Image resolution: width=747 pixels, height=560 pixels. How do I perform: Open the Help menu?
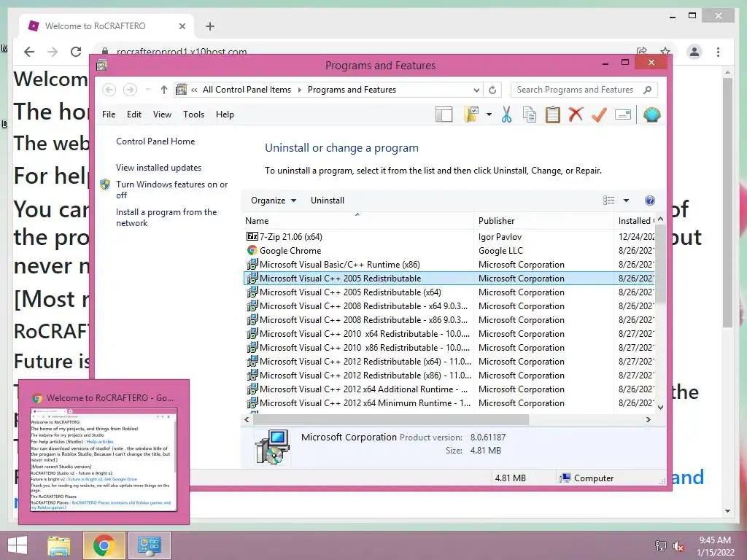click(225, 114)
